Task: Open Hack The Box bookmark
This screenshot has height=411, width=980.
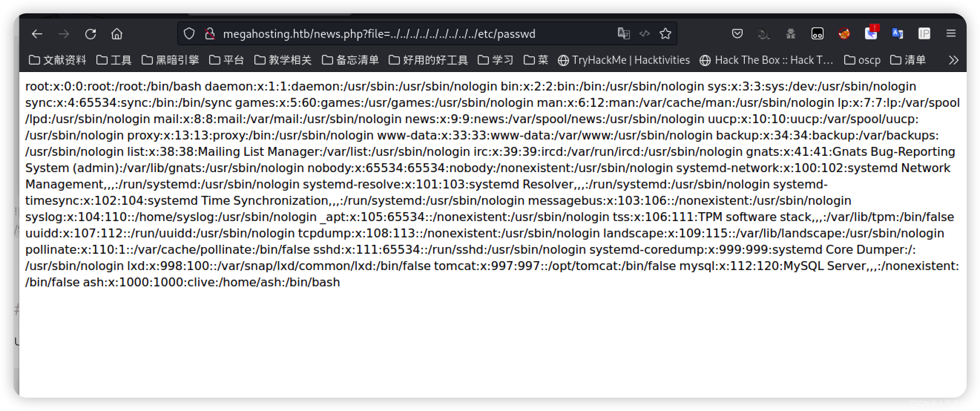Action: coord(766,60)
